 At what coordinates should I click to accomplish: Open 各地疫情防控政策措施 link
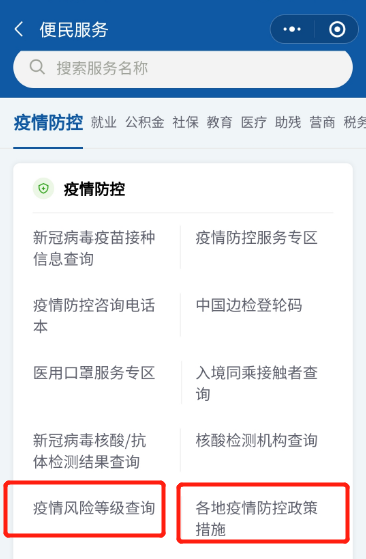(257, 519)
